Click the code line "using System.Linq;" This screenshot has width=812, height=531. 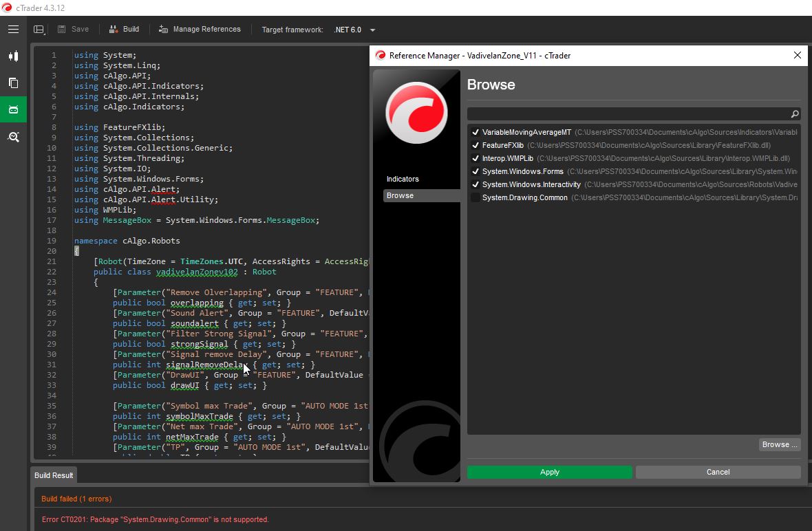pyautogui.click(x=117, y=65)
